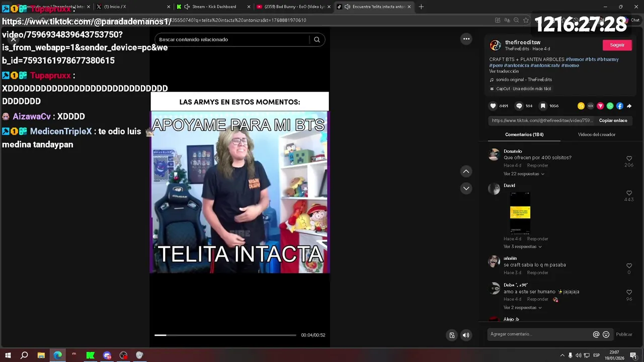Like Donatelo's comment heart

tap(629, 158)
